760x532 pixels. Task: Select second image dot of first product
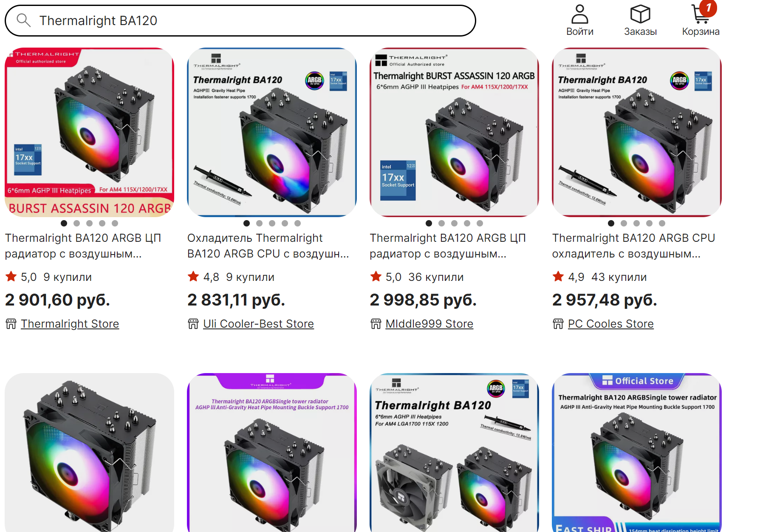point(76,223)
